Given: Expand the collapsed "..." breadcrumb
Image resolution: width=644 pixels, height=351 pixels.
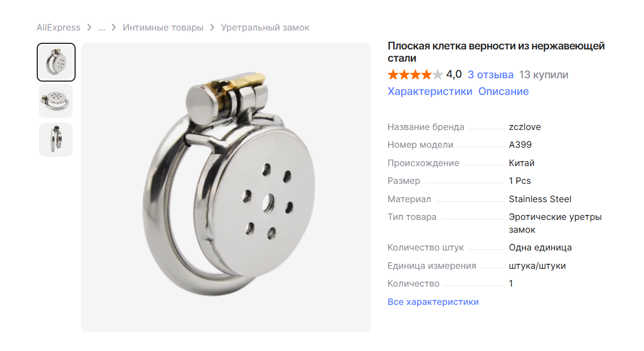Looking at the screenshot, I should (x=101, y=27).
